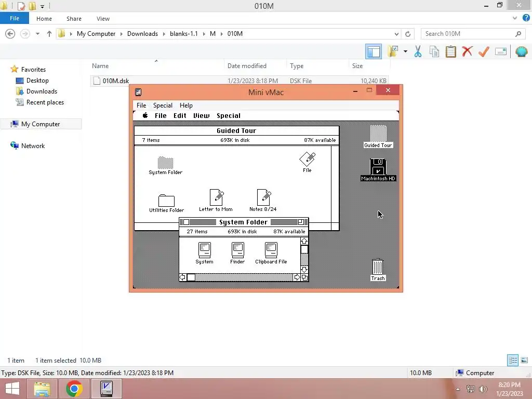Open the address bar history dropdown
532x399 pixels.
[396, 34]
